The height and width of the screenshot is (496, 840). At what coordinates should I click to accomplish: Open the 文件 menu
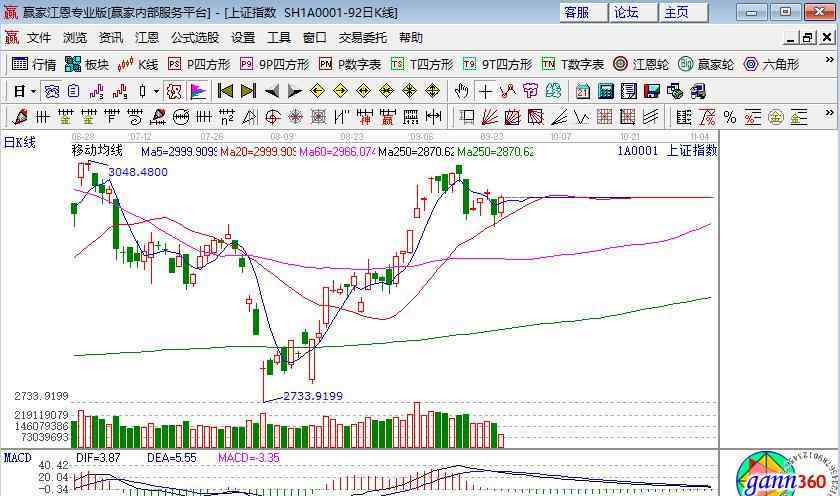click(39, 38)
